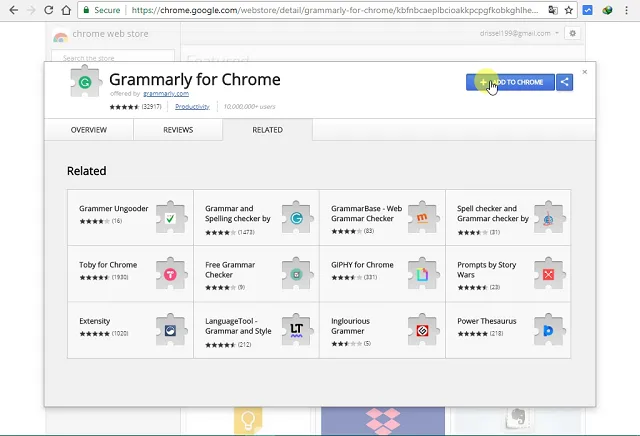This screenshot has width=640, height=436.
Task: Open the grammarly.com publisher link
Action: pyautogui.click(x=166, y=94)
